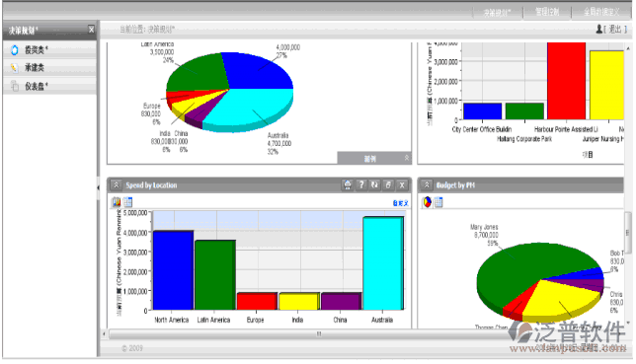Viewport: 636px width, 364px height.
Task: Refresh the Spend by Location panel
Action: (375, 184)
